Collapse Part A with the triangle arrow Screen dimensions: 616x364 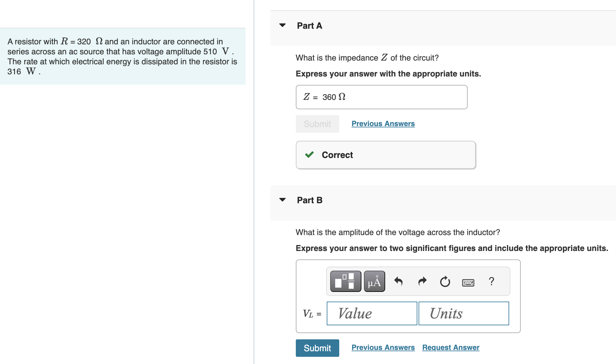(282, 25)
